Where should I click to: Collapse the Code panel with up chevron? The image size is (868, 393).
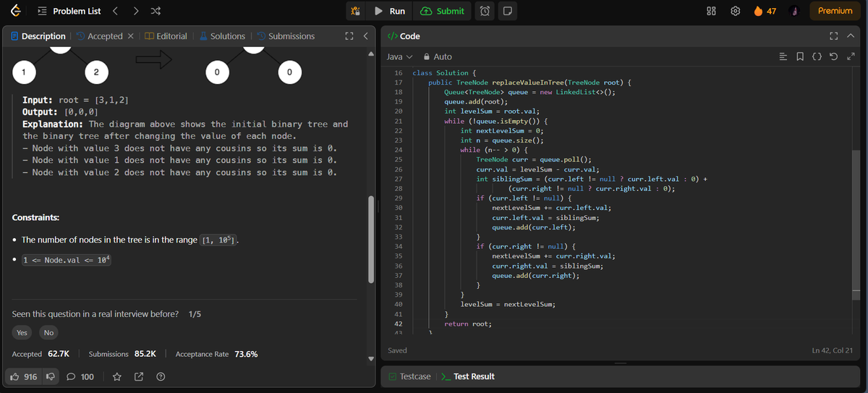[851, 36]
